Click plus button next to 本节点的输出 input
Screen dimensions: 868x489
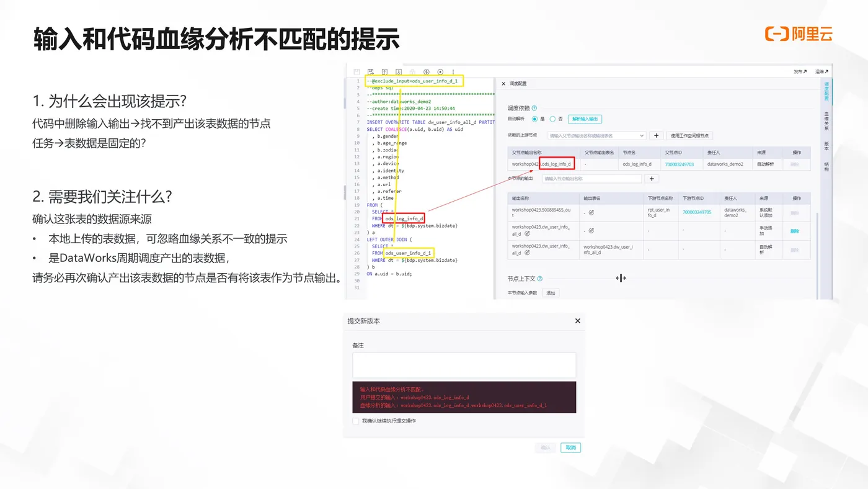point(652,179)
